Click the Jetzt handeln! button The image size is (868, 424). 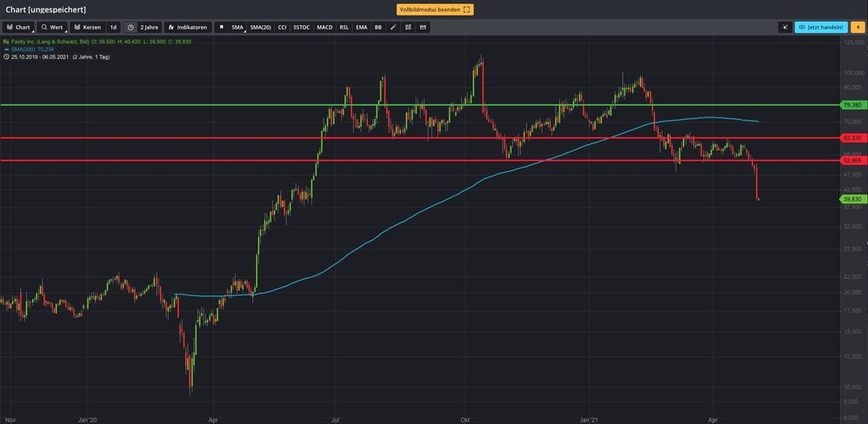821,27
